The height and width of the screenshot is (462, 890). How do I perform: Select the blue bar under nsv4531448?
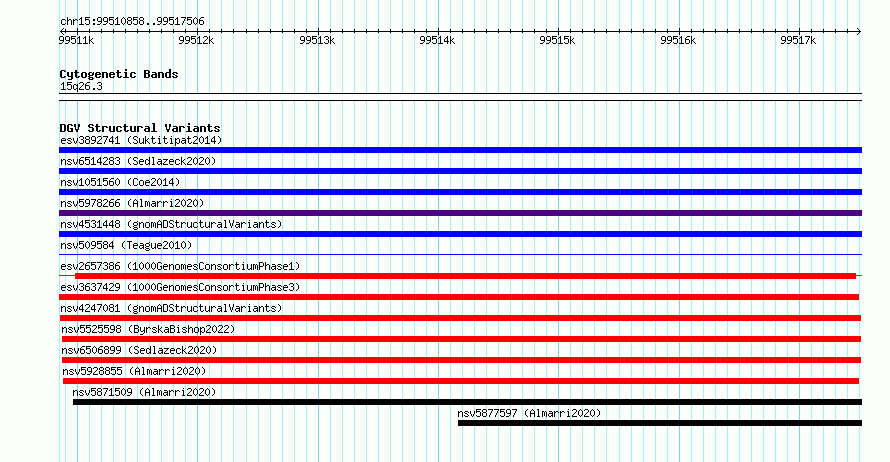coord(460,234)
